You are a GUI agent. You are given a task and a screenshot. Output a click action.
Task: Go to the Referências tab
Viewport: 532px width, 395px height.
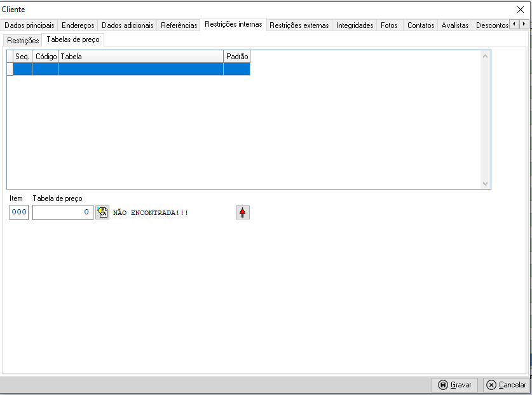point(179,25)
